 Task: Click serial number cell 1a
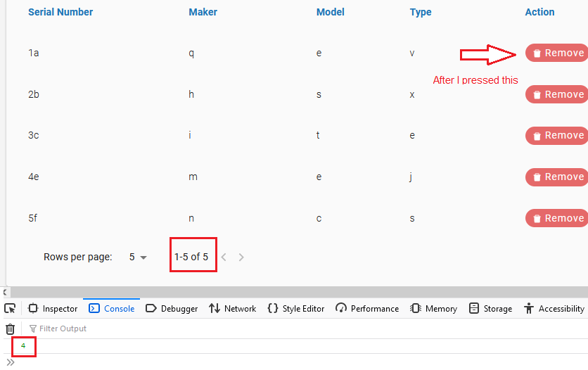pyautogui.click(x=33, y=53)
